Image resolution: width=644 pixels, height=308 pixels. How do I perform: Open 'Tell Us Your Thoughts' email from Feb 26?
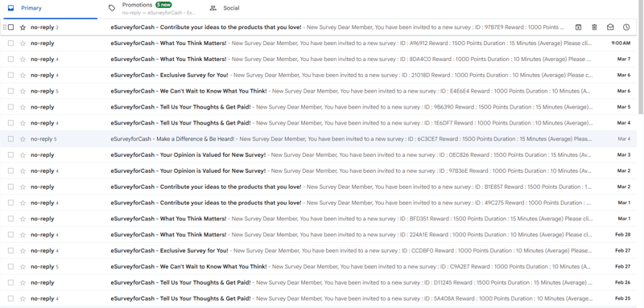click(x=318, y=282)
